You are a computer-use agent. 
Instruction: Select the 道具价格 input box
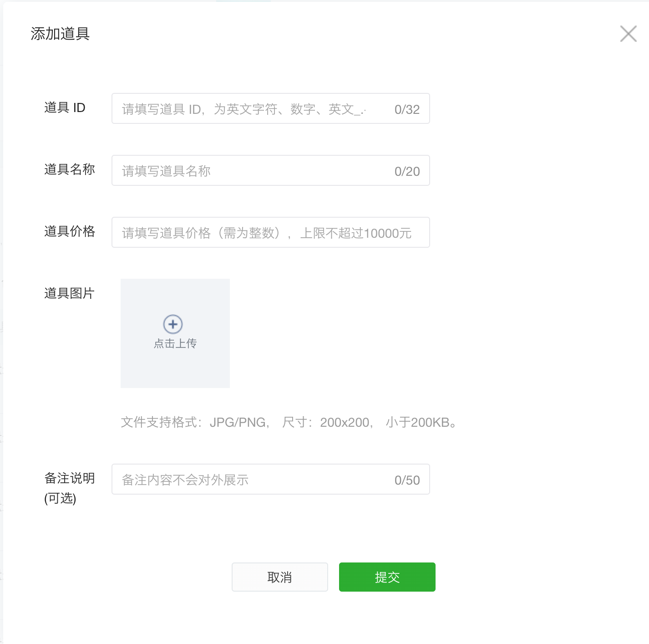click(x=270, y=233)
